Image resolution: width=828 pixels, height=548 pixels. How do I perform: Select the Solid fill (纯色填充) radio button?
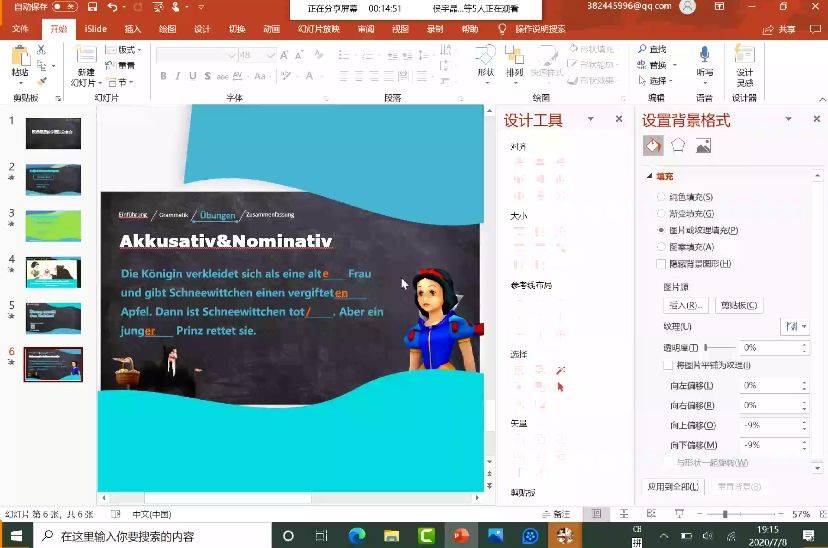pos(660,197)
